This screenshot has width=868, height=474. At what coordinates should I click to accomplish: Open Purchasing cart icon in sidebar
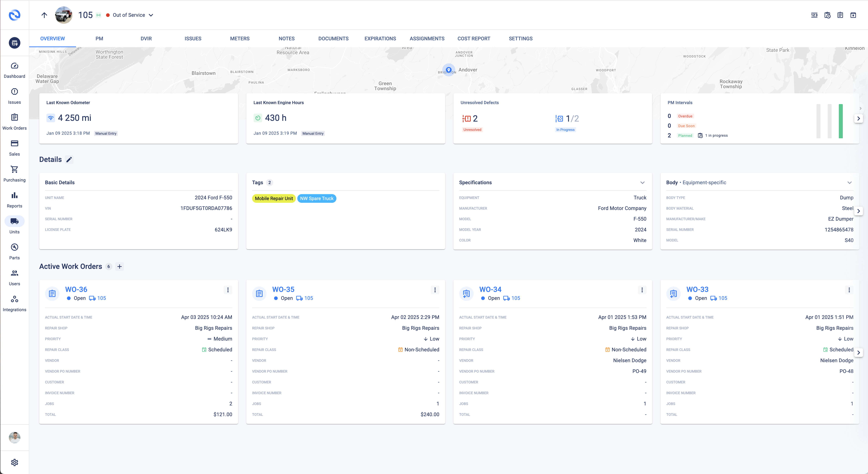point(14,169)
